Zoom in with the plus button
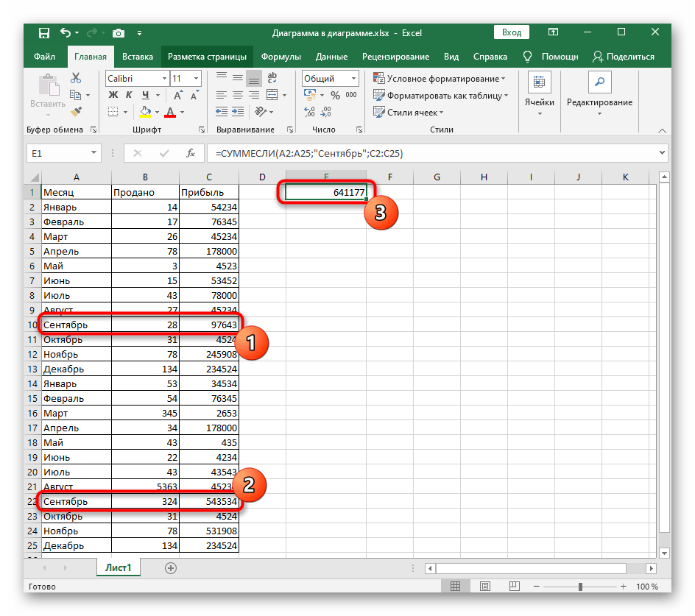The width and height of the screenshot is (695, 616). coord(623,587)
